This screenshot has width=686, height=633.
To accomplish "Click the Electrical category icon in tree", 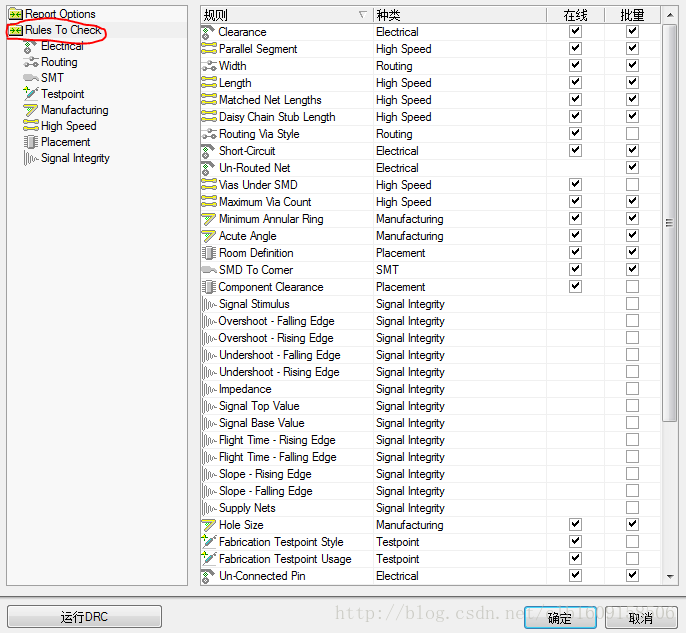I will click(30, 46).
